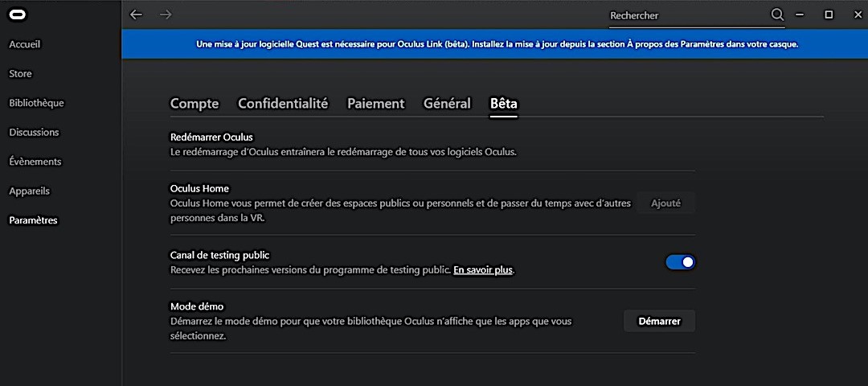The height and width of the screenshot is (386, 868).
Task: Switch to the Confidentialité tab
Action: click(x=283, y=104)
